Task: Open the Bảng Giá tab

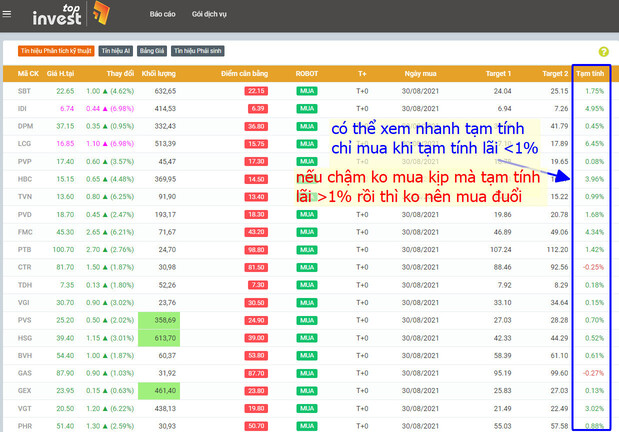Action: coord(152,50)
